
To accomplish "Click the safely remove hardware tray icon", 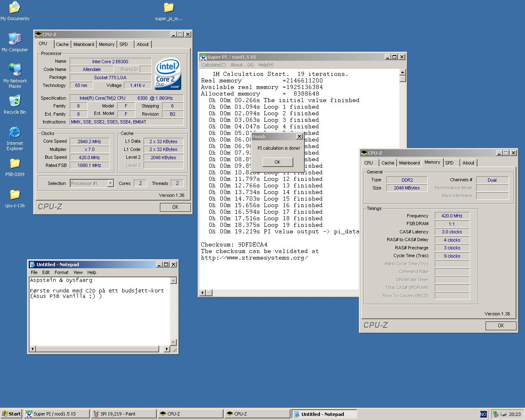I will point(495,414).
